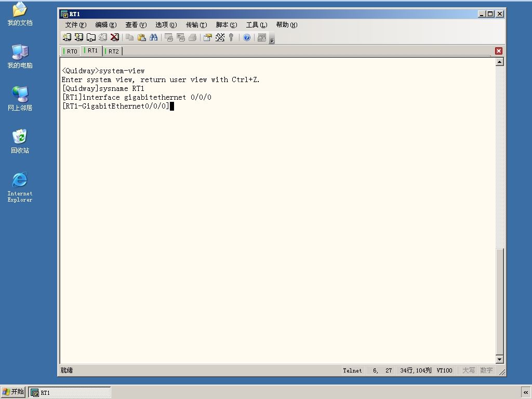Click the Disconnect red X icon

coord(115,37)
